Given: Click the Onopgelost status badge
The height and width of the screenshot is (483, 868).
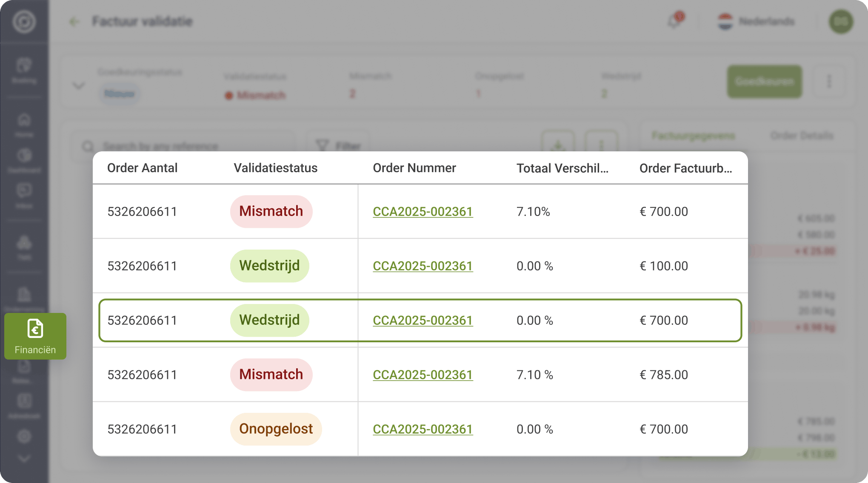Looking at the screenshot, I should pos(276,429).
